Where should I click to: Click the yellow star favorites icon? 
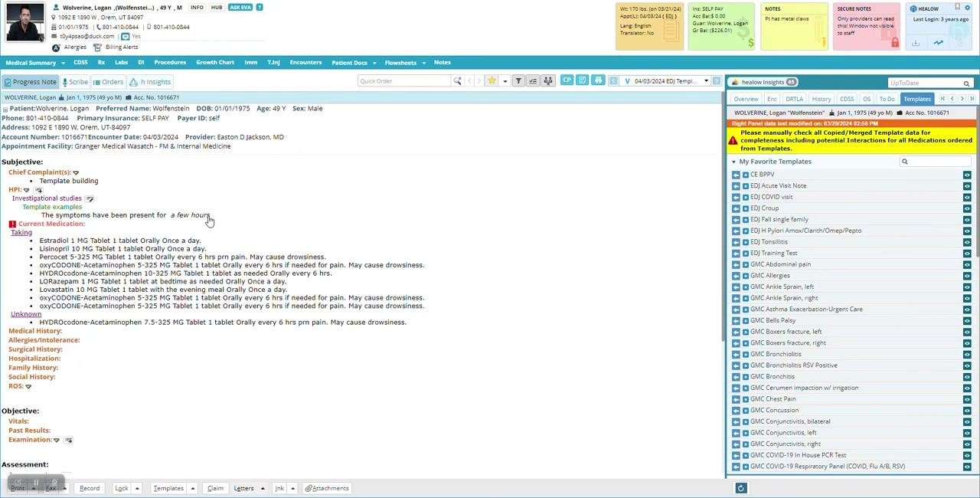tap(492, 81)
